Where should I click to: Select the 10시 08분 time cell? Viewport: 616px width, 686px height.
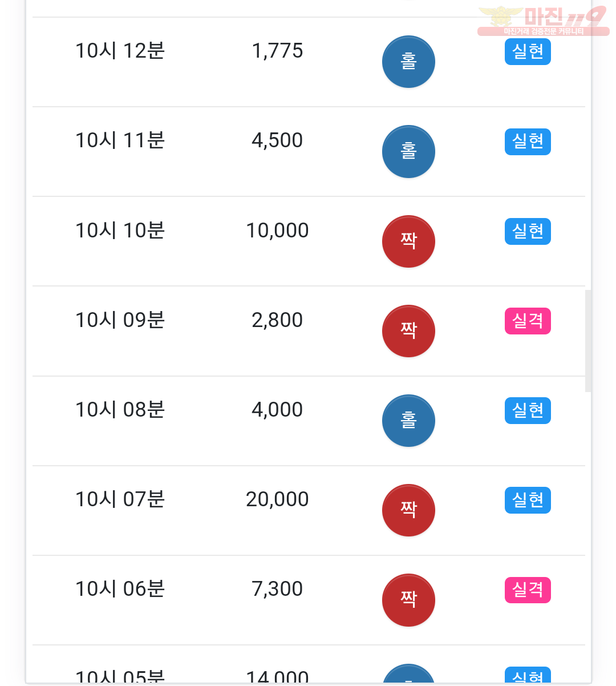pos(120,410)
